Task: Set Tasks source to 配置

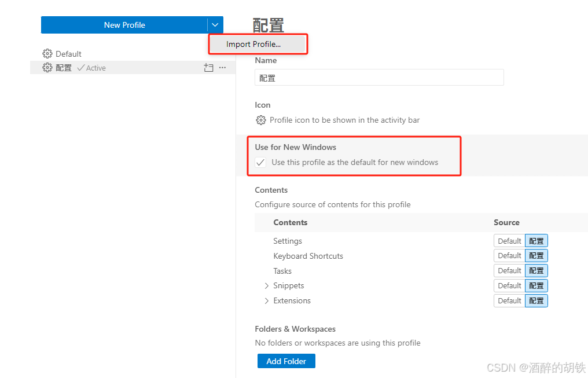Action: 536,271
